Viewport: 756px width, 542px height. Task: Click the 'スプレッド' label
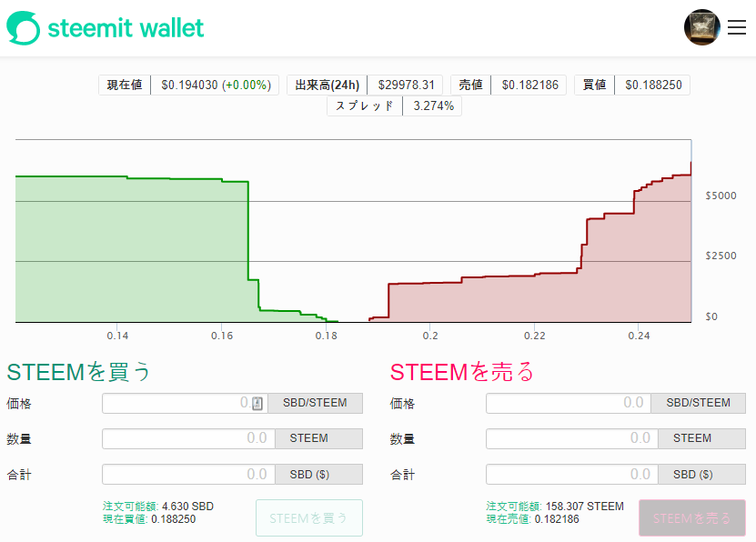coord(365,106)
